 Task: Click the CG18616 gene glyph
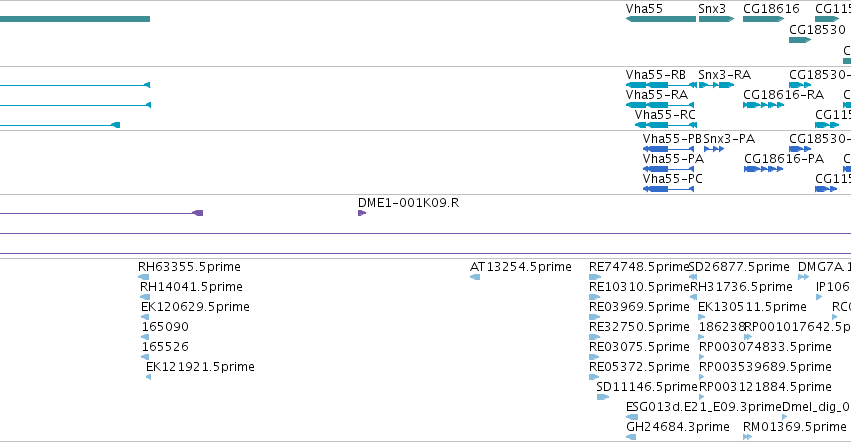763,19
